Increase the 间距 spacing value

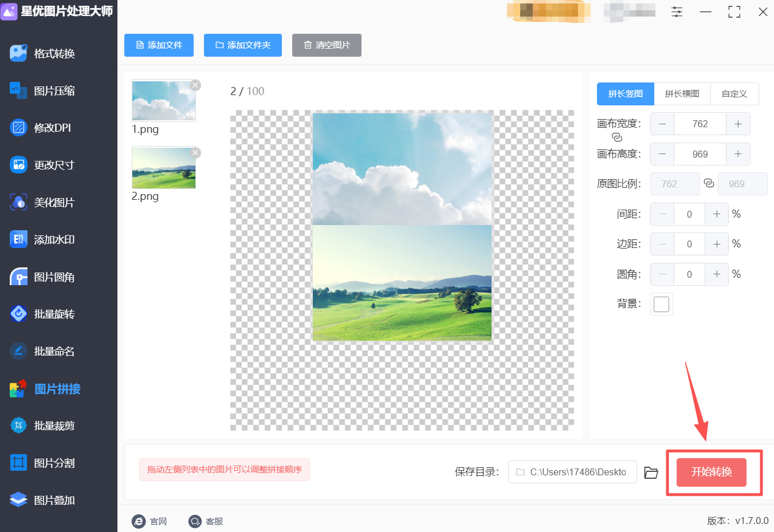pos(717,214)
